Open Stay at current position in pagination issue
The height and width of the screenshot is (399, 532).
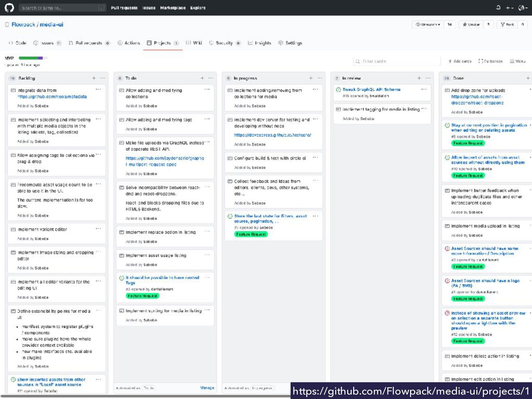(489, 127)
